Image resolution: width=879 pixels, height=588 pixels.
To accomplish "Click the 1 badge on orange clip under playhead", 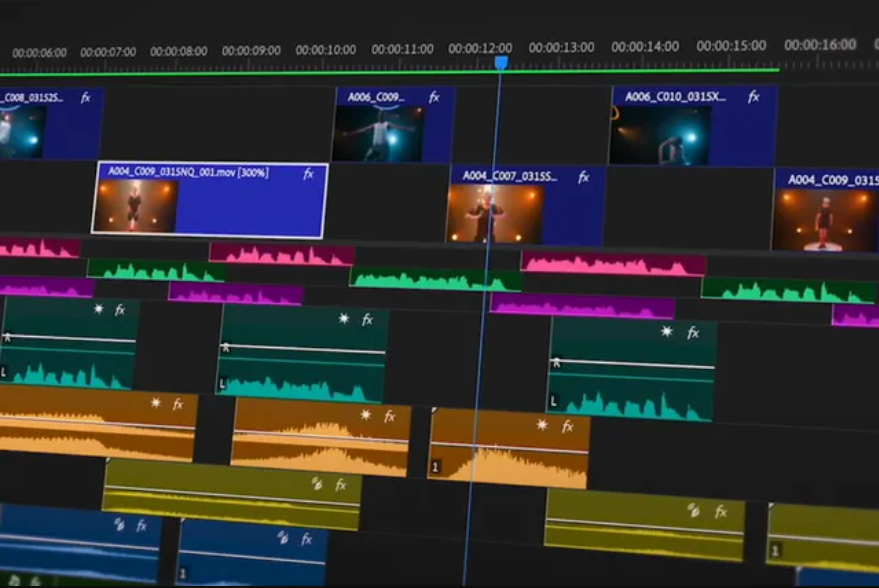I will click(435, 466).
